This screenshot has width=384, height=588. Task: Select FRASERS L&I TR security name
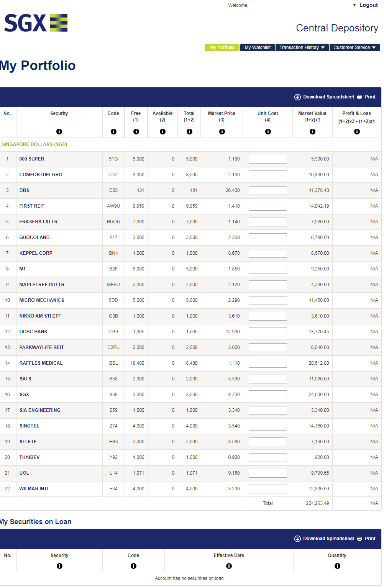pos(38,222)
